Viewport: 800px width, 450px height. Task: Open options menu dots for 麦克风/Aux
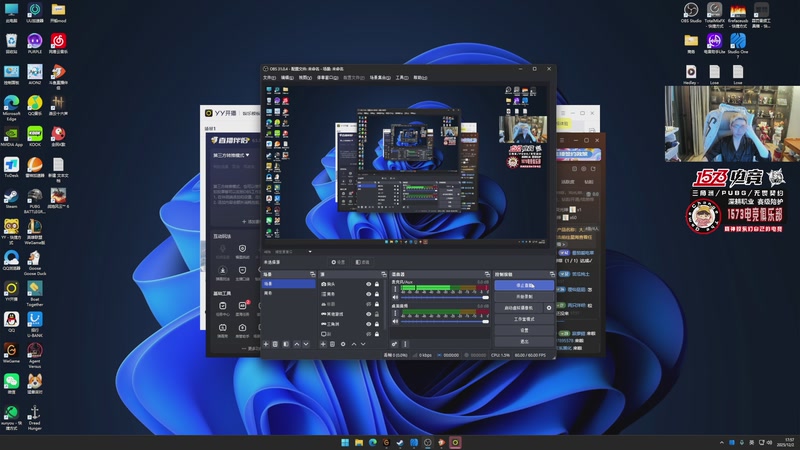click(x=395, y=289)
